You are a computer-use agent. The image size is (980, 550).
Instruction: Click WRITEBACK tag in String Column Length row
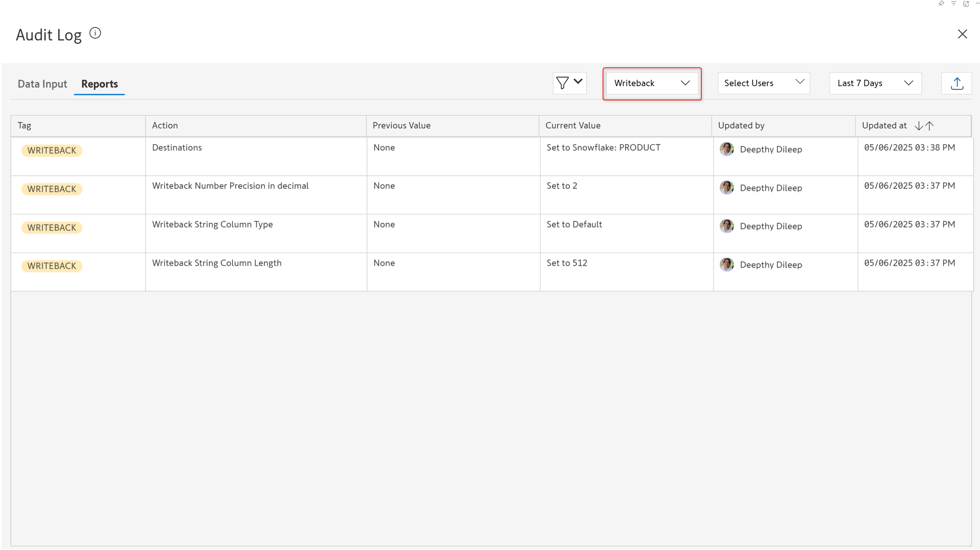pos(51,266)
